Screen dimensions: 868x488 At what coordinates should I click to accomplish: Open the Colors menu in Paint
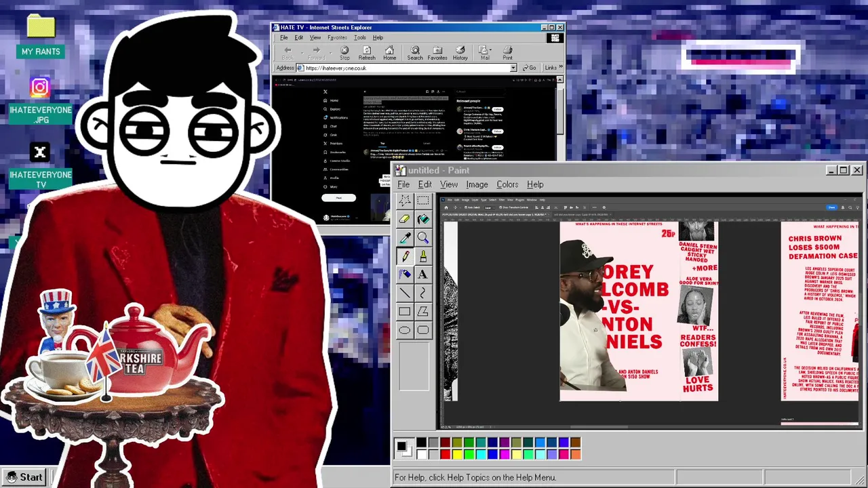coord(507,184)
